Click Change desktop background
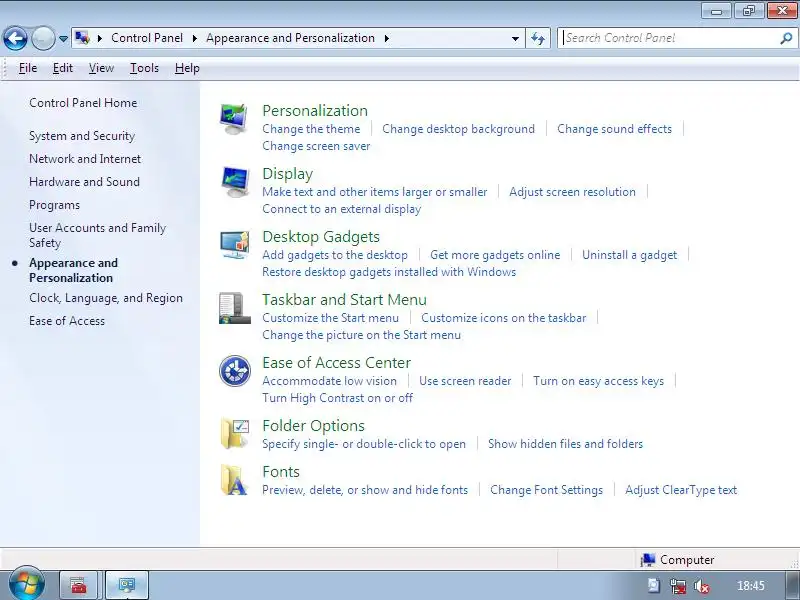 [458, 129]
